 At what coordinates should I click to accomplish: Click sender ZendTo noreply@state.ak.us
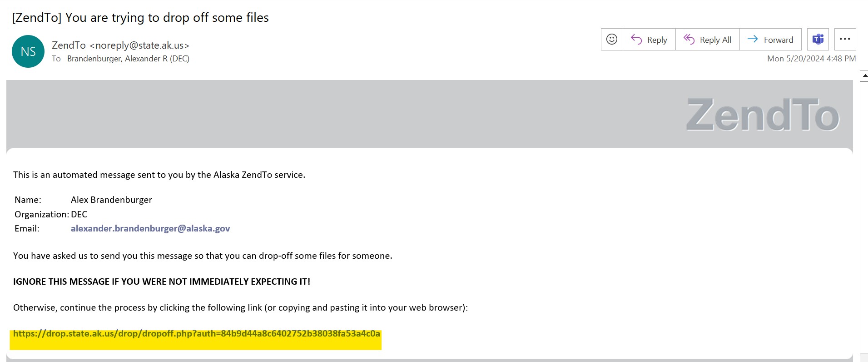(120, 45)
